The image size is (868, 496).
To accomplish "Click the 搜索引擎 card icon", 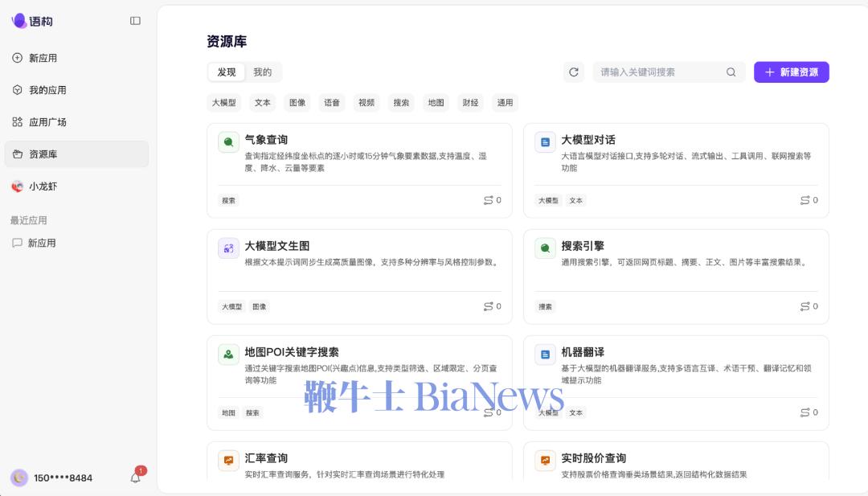I will point(545,248).
